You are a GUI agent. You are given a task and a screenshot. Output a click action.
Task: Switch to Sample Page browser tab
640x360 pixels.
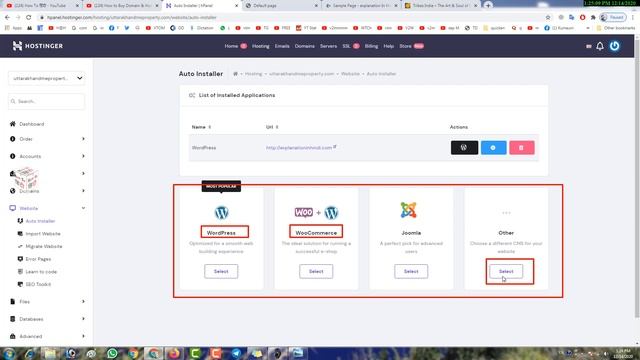361,6
